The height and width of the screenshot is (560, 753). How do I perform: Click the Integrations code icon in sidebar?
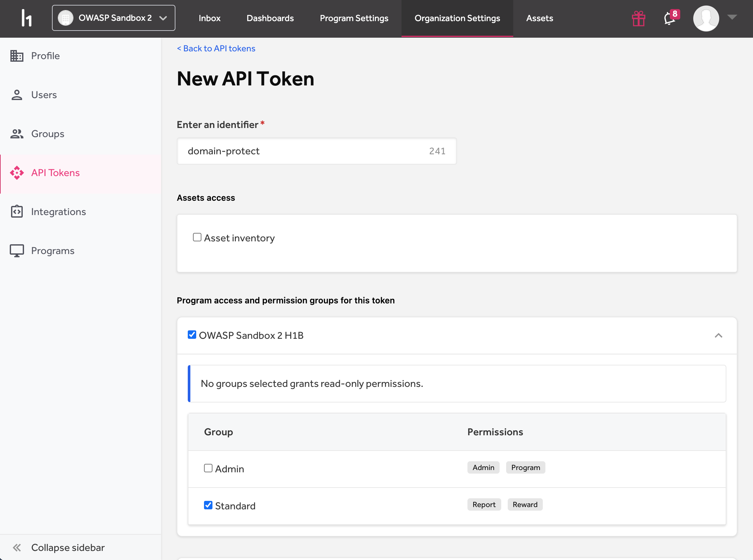(x=17, y=211)
